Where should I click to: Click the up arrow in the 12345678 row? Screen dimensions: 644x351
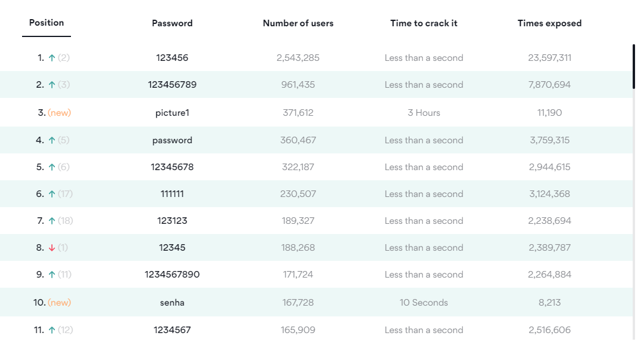[52, 167]
